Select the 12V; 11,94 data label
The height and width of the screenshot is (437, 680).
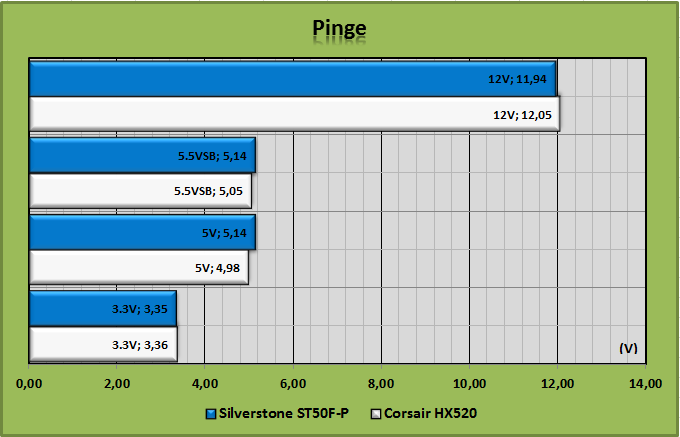(x=517, y=79)
